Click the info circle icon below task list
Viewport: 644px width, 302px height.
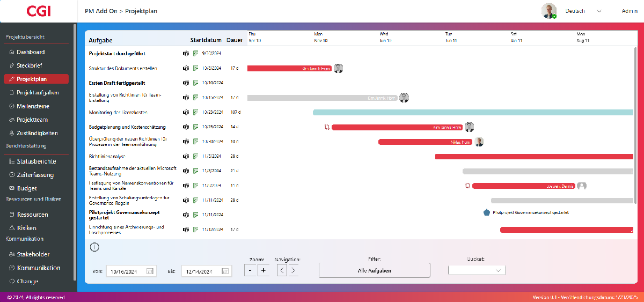coord(94,247)
